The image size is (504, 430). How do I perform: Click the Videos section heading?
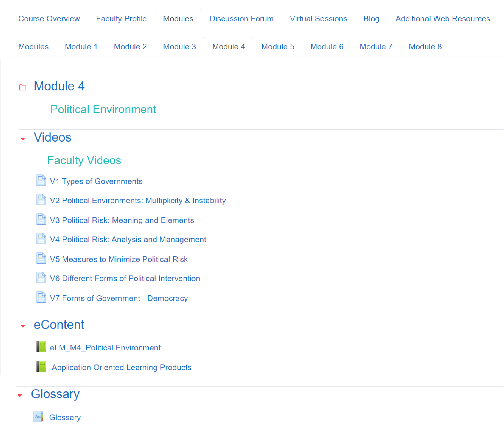(x=53, y=137)
